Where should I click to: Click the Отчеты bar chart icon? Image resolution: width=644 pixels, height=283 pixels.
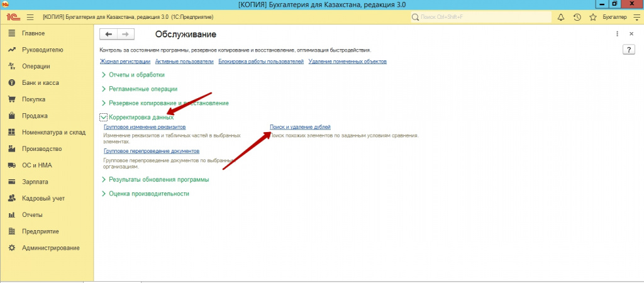12,215
